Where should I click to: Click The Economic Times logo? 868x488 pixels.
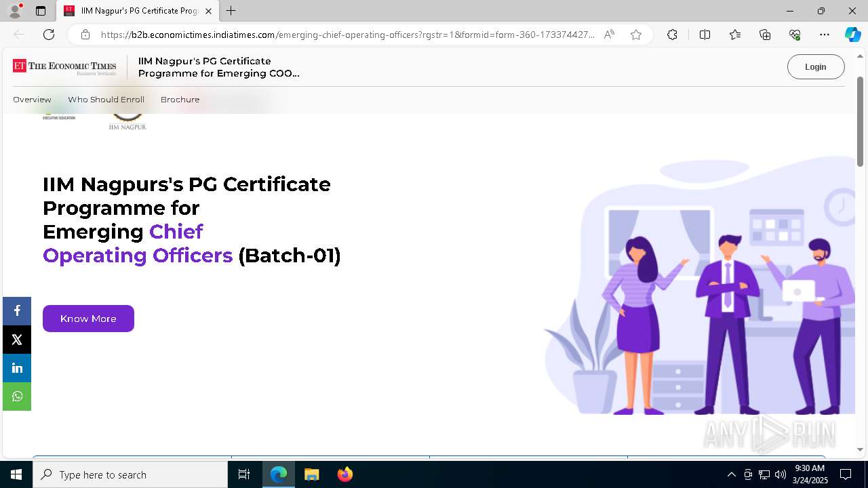pyautogui.click(x=64, y=66)
